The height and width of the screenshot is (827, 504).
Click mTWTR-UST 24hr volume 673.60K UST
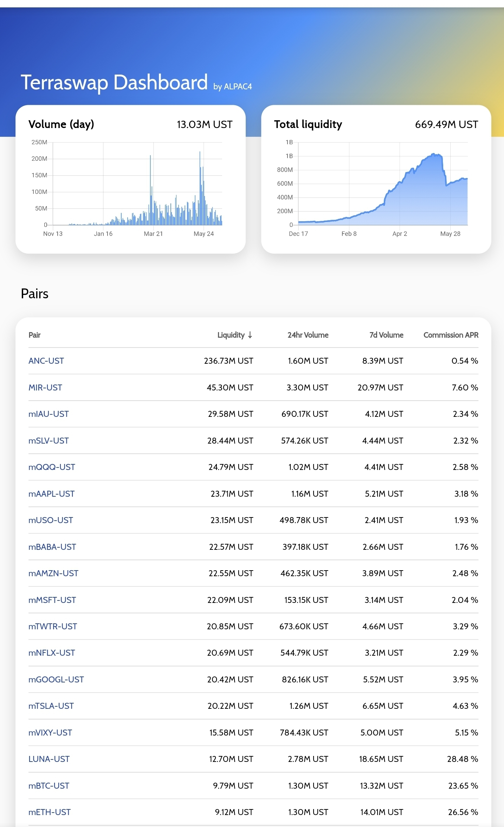[304, 626]
